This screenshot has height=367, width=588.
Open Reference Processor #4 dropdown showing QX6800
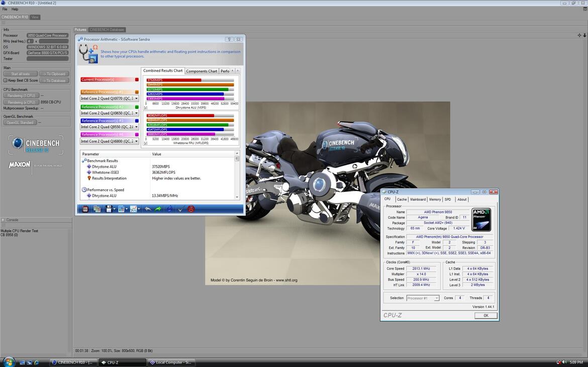[110, 141]
